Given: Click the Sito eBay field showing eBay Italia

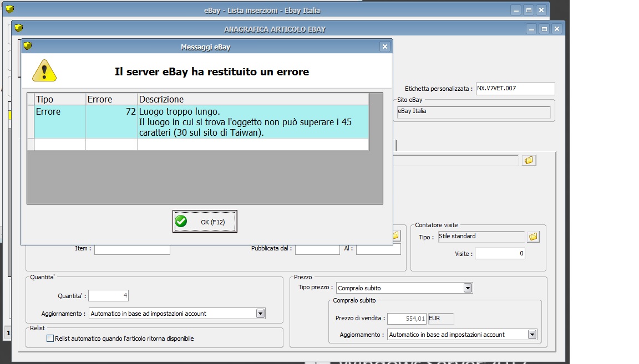Looking at the screenshot, I should (474, 111).
